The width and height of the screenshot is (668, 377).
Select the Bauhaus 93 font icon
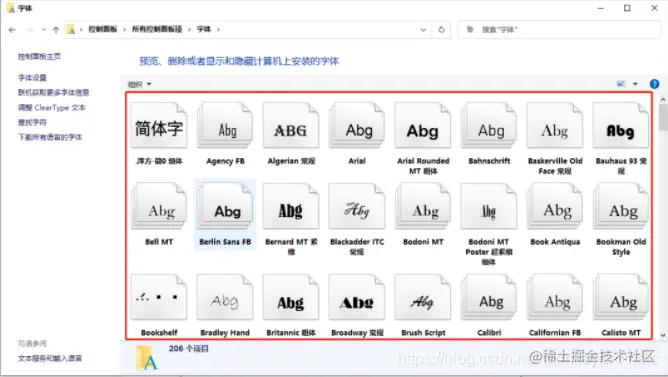point(621,125)
